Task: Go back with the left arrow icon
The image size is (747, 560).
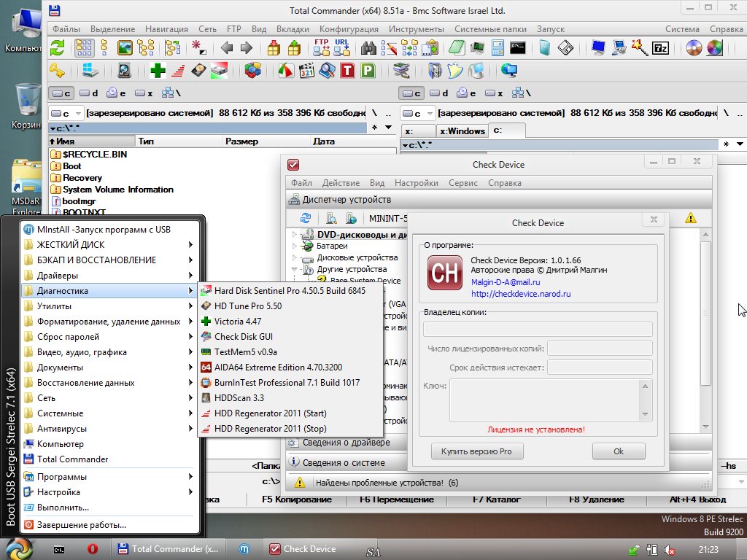Action: coord(227,48)
